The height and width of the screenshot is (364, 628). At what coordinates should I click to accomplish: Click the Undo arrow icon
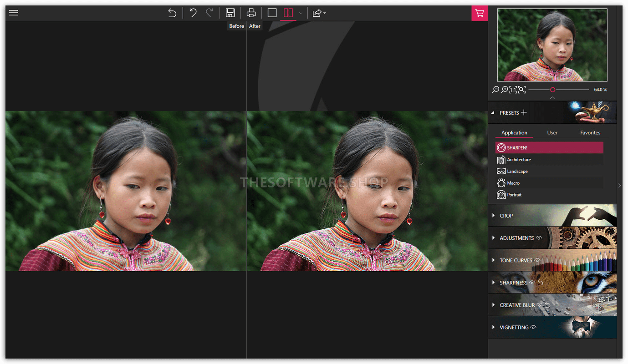tap(192, 13)
